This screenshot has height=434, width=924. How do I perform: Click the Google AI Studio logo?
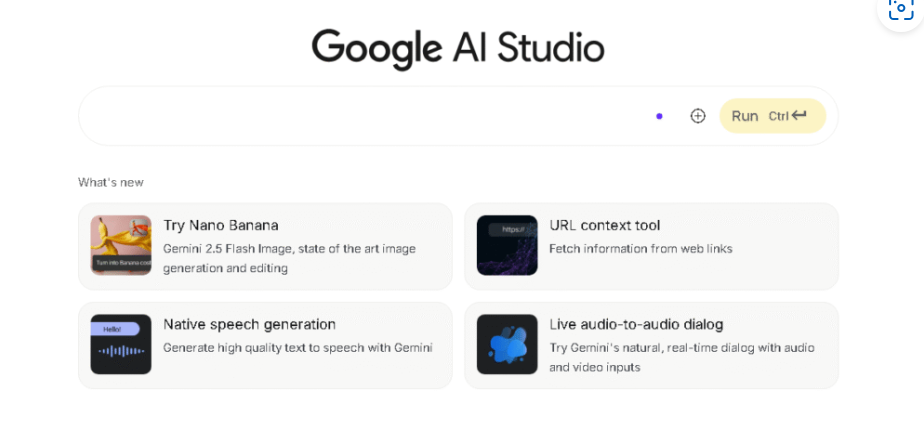click(x=458, y=48)
